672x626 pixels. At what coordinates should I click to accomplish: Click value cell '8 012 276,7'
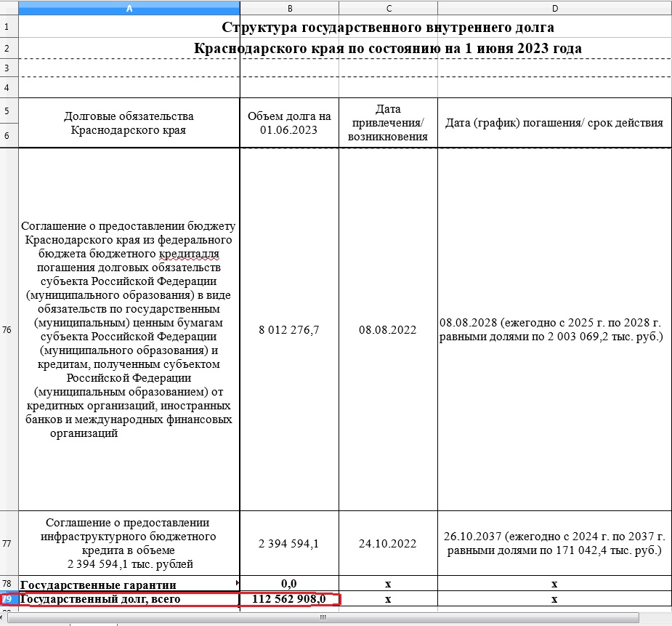tap(289, 329)
